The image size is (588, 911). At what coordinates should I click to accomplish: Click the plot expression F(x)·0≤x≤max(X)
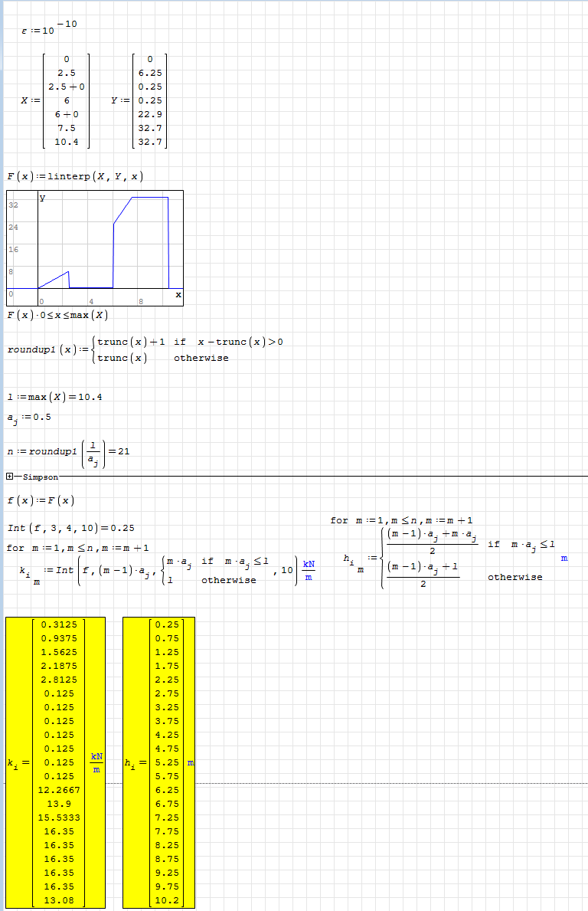pos(56,315)
